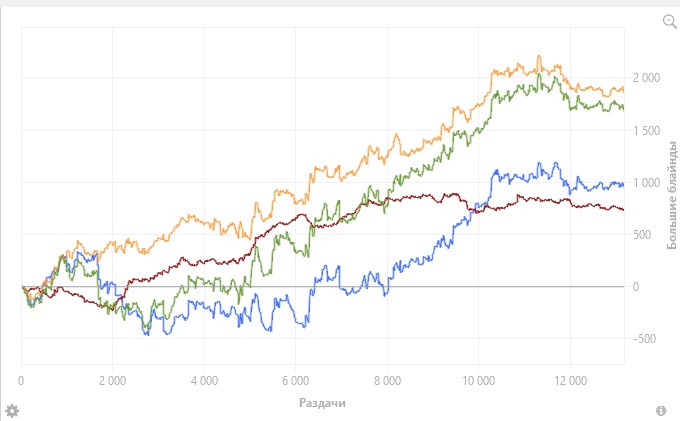Click the 500 label on the y-axis
This screenshot has height=421, width=680.
(x=642, y=235)
